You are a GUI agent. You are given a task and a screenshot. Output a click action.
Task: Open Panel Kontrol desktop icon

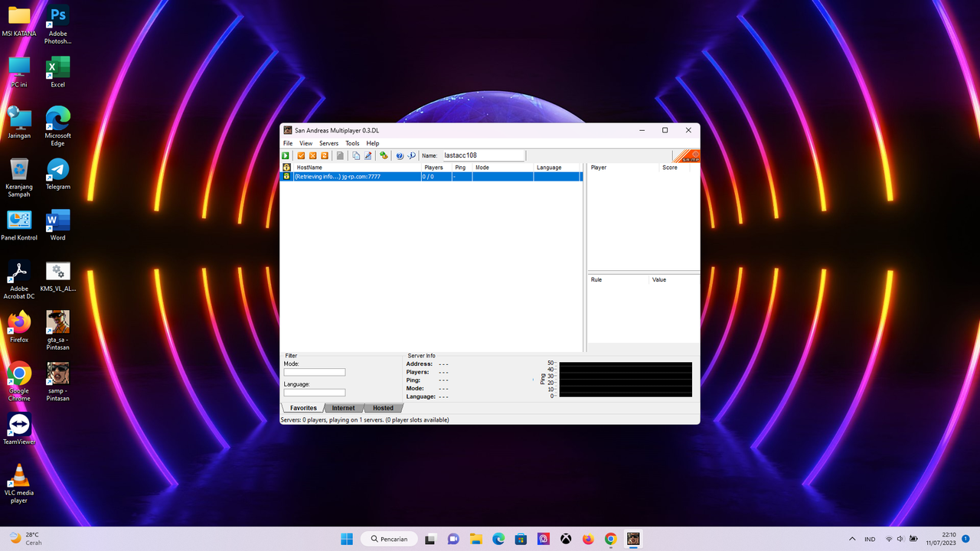(19, 225)
